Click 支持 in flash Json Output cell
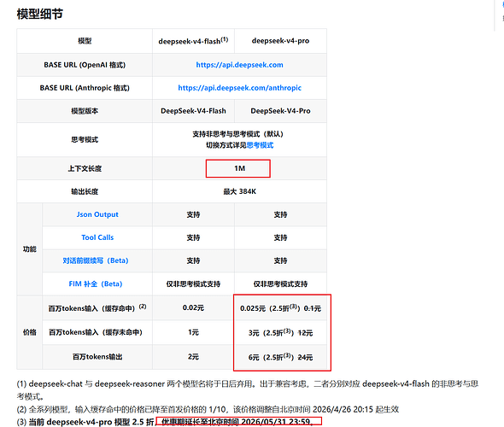Image resolution: width=504 pixels, height=427 pixels. [193, 214]
